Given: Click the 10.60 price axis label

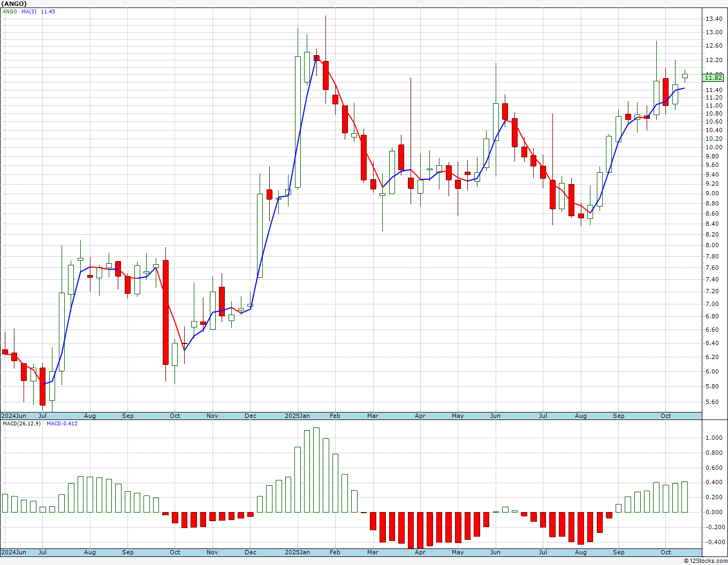Looking at the screenshot, I should coord(713,122).
